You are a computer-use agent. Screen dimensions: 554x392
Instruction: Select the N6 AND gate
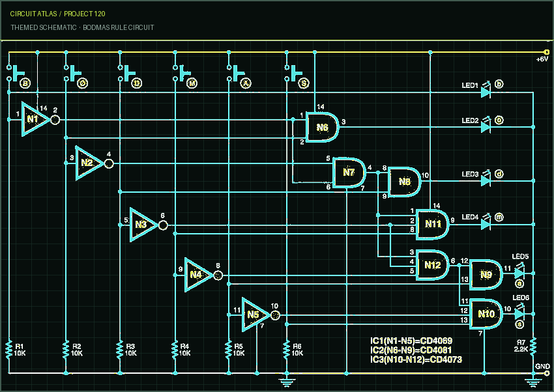pyautogui.click(x=322, y=127)
